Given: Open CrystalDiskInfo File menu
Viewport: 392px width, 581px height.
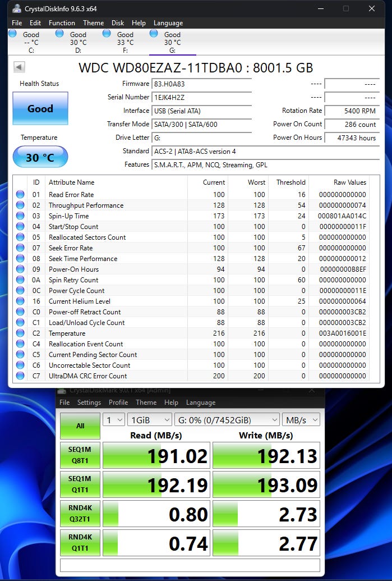Looking at the screenshot, I should (17, 23).
